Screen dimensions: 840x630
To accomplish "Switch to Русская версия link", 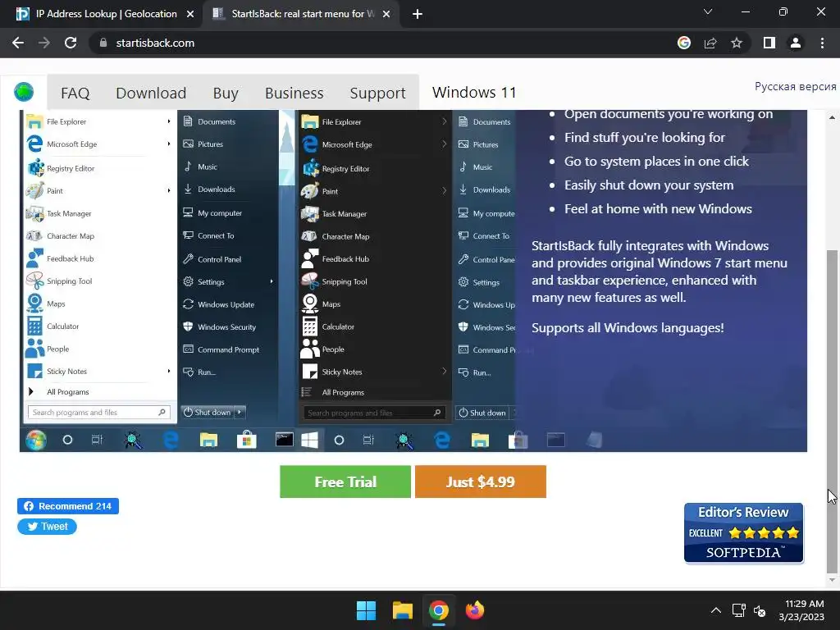I will (796, 86).
